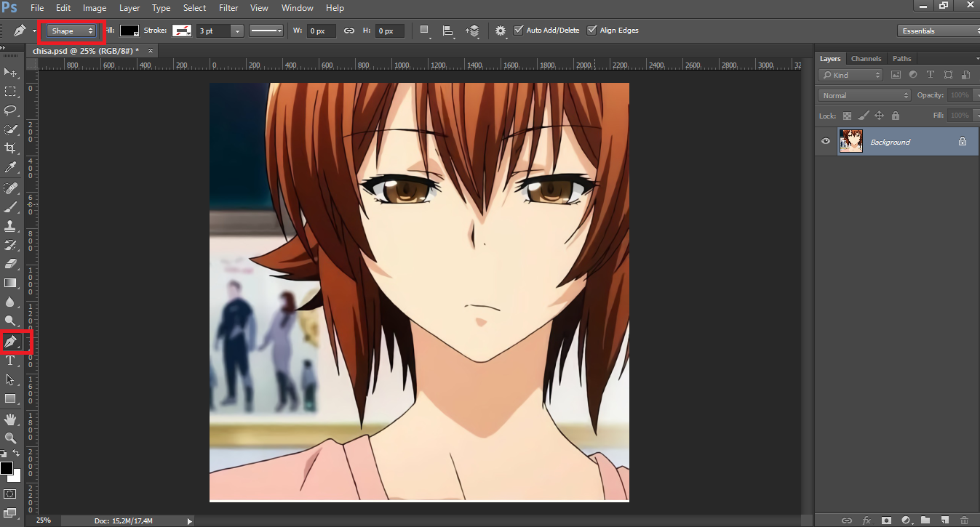The image size is (980, 527).
Task: Delete the layer via trash icon
Action: pyautogui.click(x=965, y=520)
